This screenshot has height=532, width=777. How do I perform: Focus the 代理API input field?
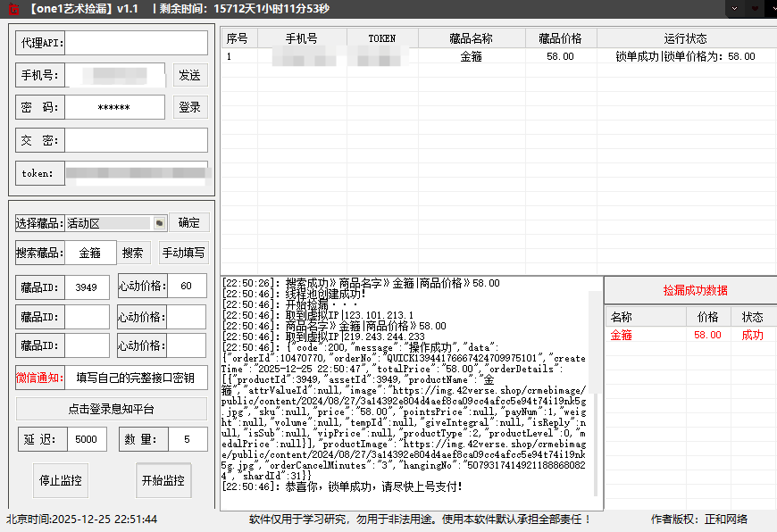(x=136, y=43)
